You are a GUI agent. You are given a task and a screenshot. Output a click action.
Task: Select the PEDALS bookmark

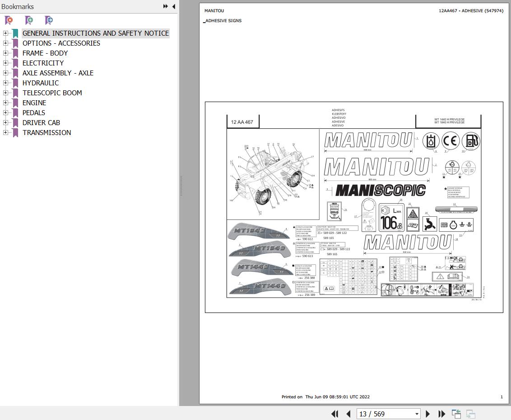coord(33,113)
